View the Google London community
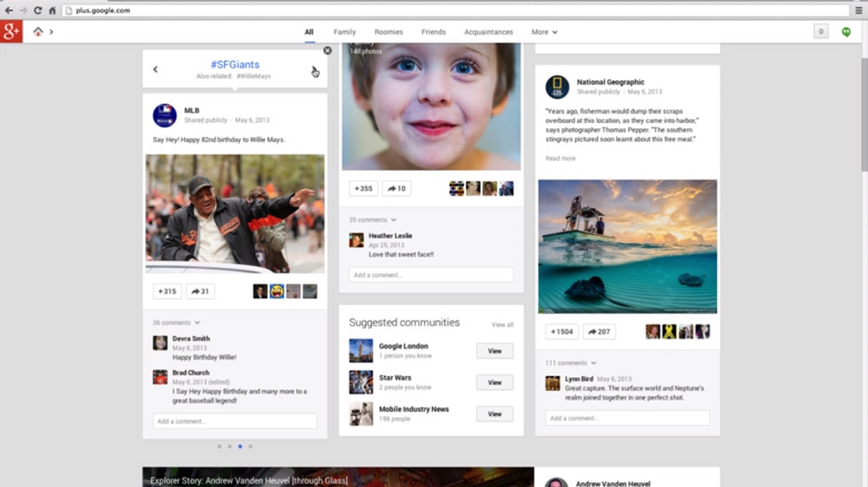Image resolution: width=868 pixels, height=487 pixels. tap(494, 351)
